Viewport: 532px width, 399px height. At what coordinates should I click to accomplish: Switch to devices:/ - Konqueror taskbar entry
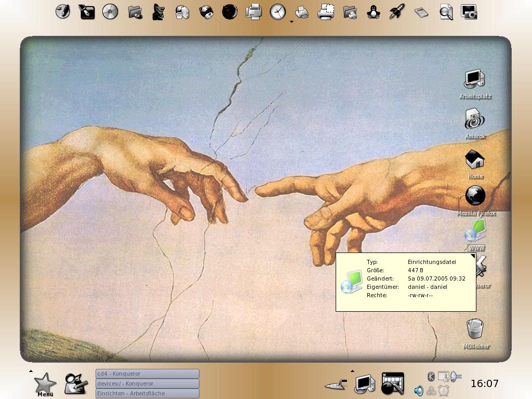(x=147, y=383)
